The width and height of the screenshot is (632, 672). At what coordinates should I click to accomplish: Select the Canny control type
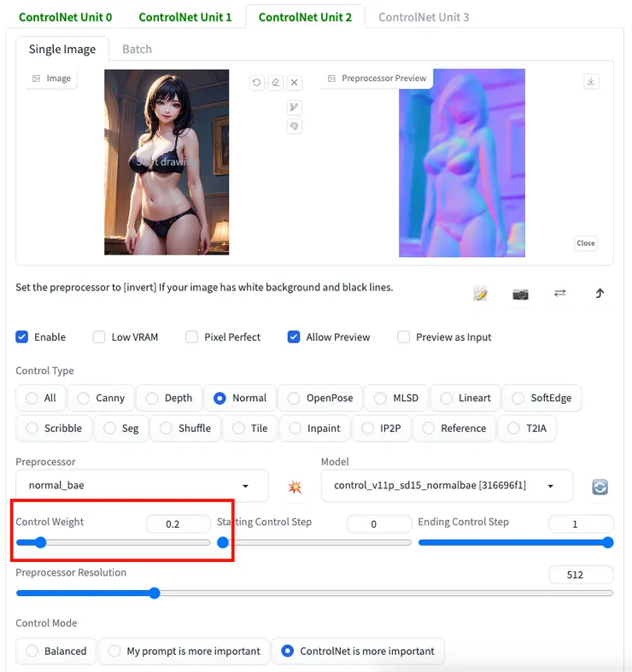101,398
